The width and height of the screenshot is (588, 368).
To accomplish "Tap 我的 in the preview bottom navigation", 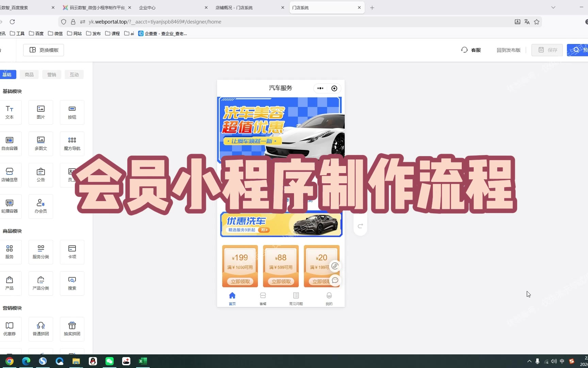I will [x=329, y=298].
